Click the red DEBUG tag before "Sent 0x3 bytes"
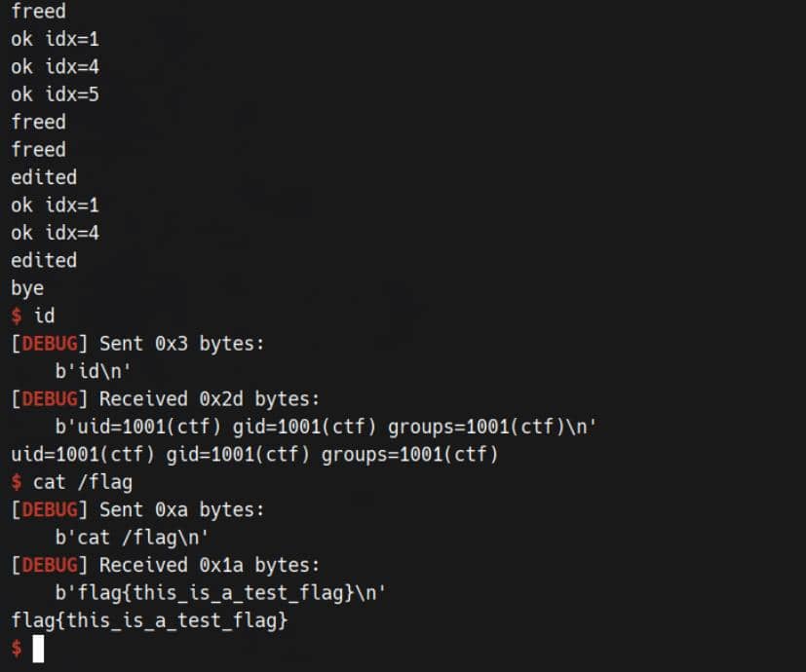The image size is (806, 672). tap(51, 343)
